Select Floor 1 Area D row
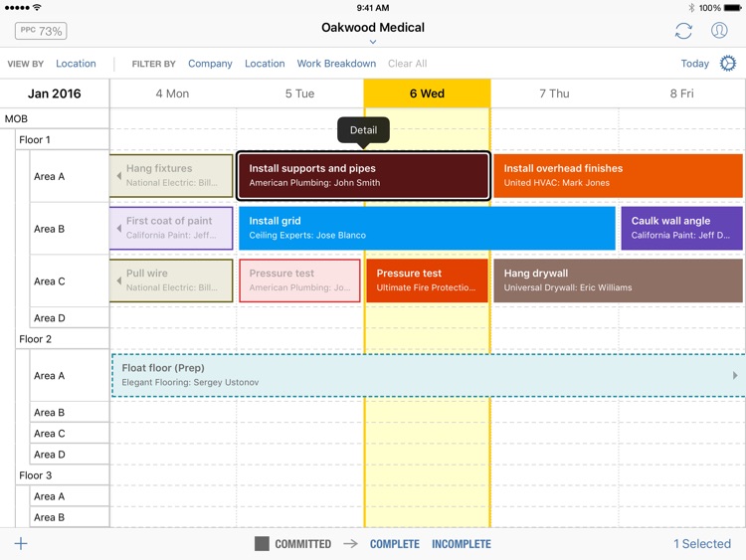This screenshot has height=560, width=746. point(70,318)
